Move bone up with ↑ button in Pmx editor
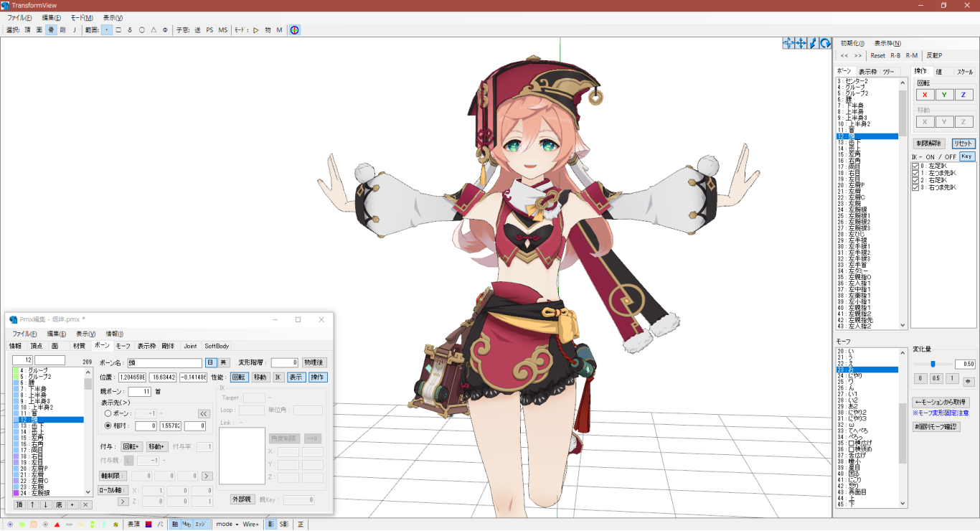This screenshot has width=980, height=531. [x=32, y=504]
